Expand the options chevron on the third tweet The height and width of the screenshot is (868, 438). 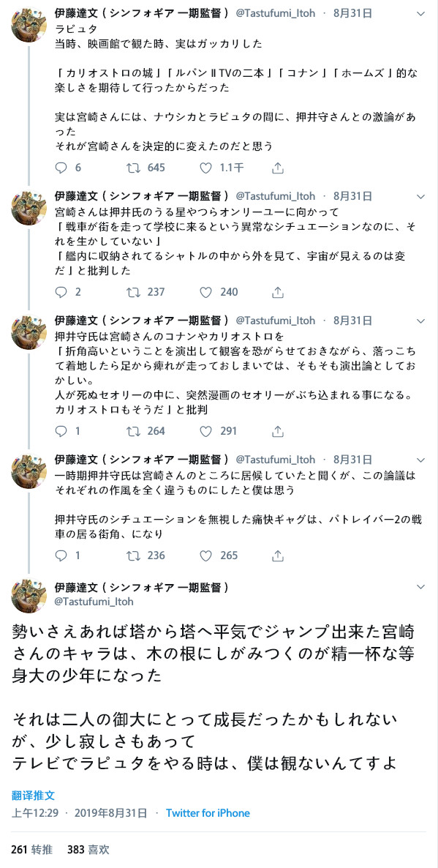(x=420, y=321)
